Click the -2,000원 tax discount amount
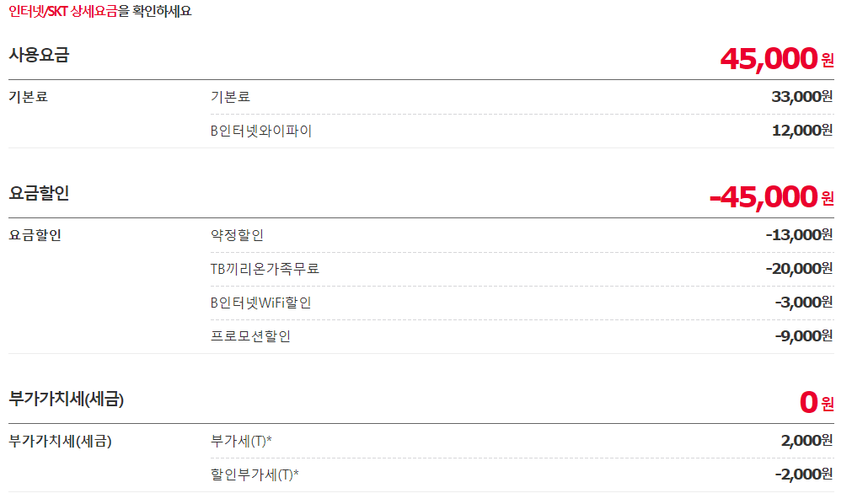Screen dimensions: 852x504 pos(803,474)
